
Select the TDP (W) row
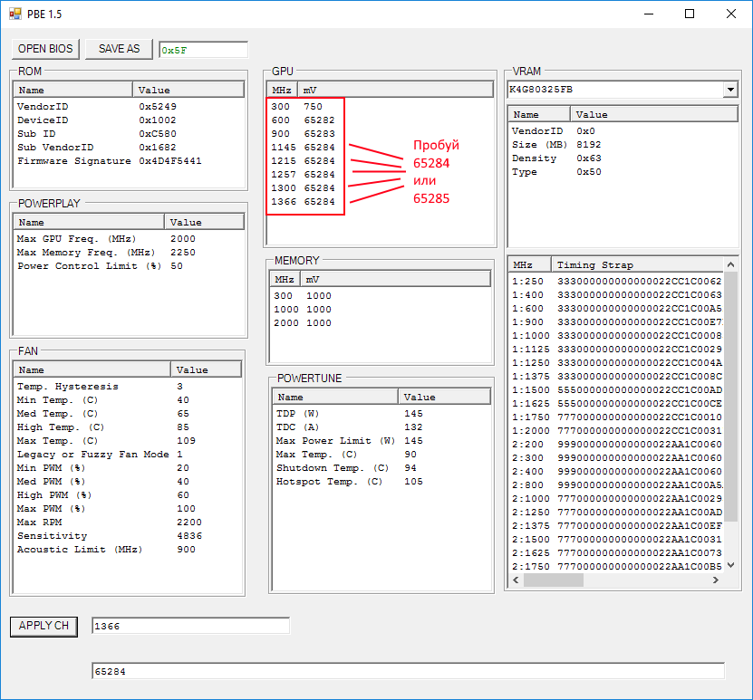381,414
